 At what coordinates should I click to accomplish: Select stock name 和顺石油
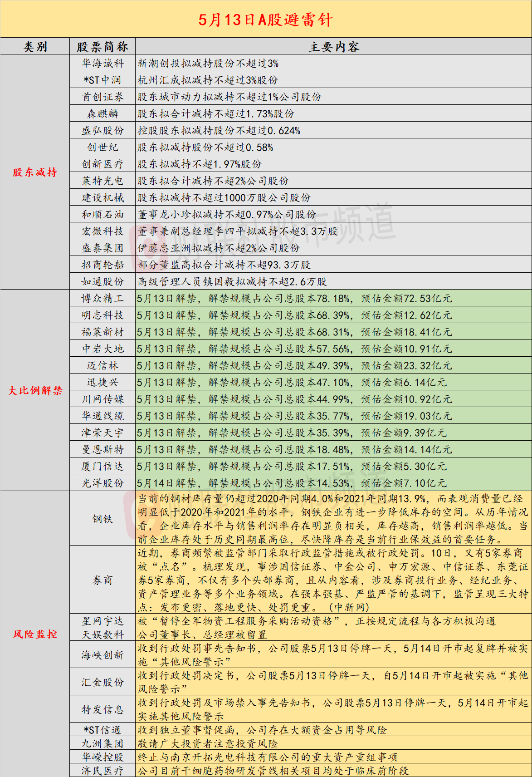pyautogui.click(x=102, y=214)
